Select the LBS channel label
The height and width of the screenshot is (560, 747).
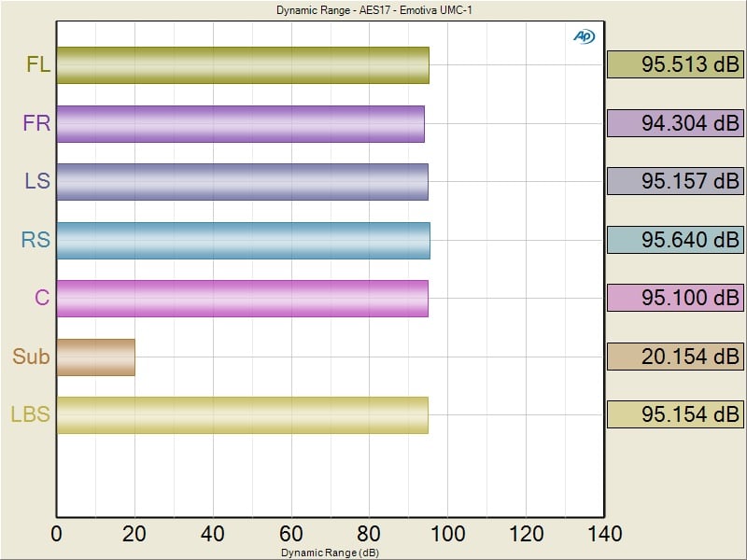click(x=30, y=414)
